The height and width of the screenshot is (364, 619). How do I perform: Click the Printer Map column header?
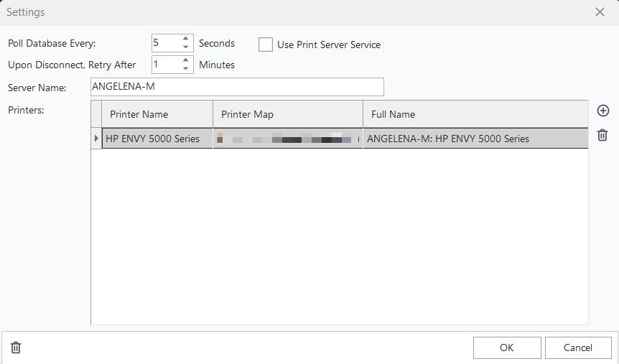(x=287, y=114)
